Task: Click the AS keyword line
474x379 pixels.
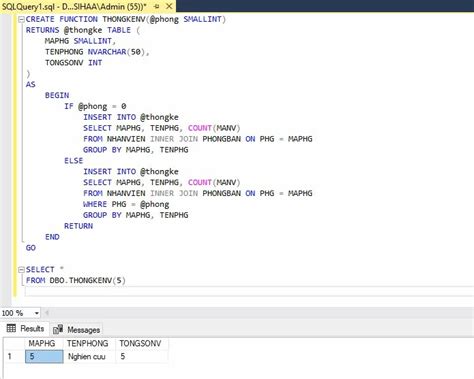Action: [x=31, y=84]
